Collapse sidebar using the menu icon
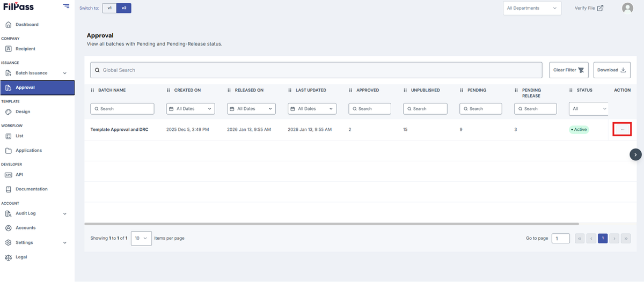Screen dimensions: 644x282 click(66, 6)
